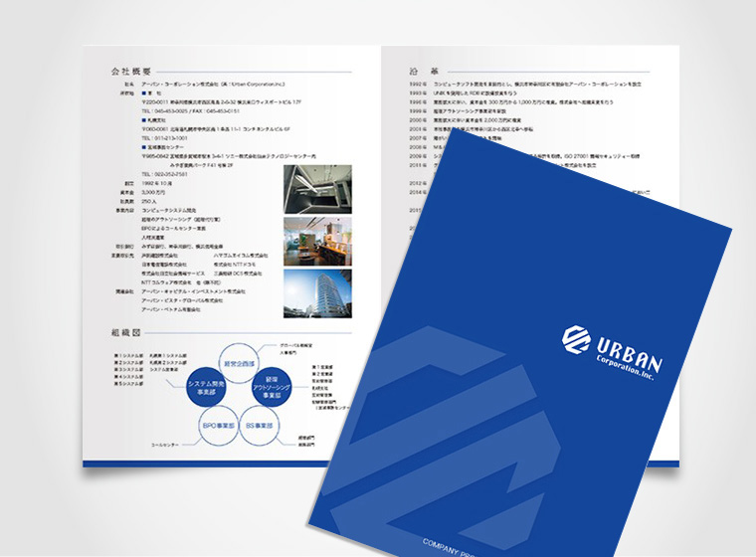
Task: Click the 会社概要 section heading
Action: click(x=130, y=73)
